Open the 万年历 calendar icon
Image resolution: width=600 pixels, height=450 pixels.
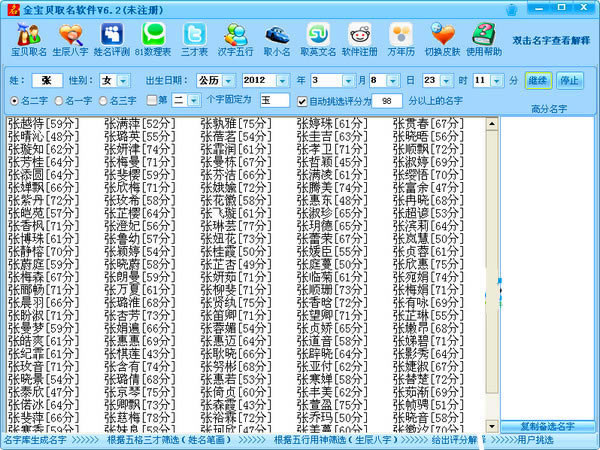(401, 40)
